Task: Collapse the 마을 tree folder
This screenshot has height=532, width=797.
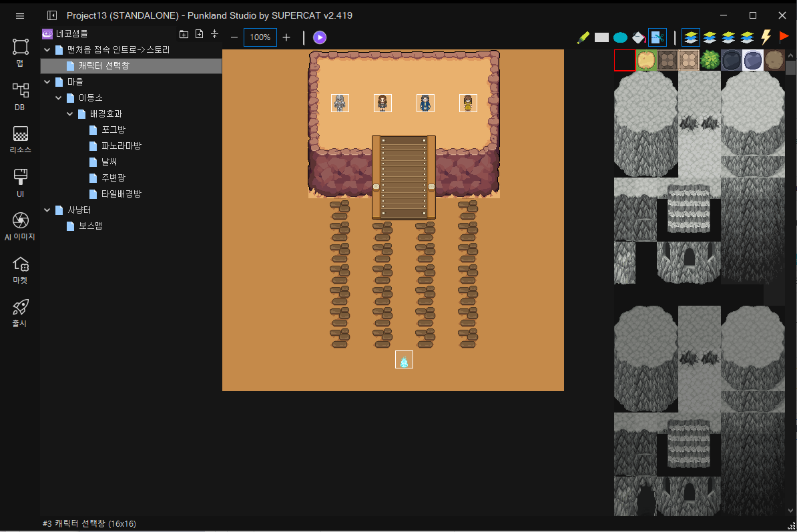Action: [x=47, y=82]
